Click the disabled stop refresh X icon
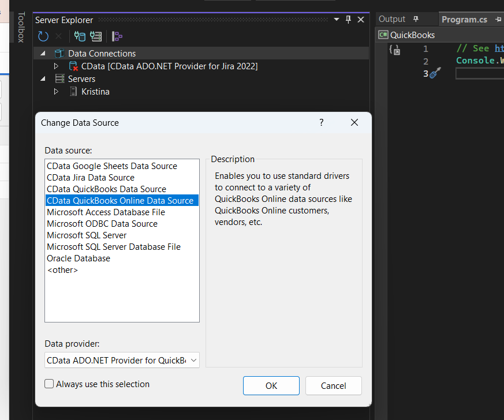The image size is (504, 420). [58, 36]
